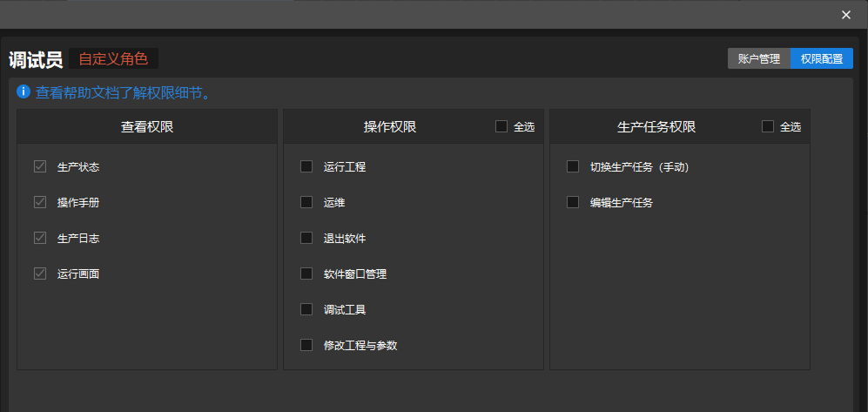Click the blue info icon beside help text
The width and height of the screenshot is (868, 412).
click(24, 91)
